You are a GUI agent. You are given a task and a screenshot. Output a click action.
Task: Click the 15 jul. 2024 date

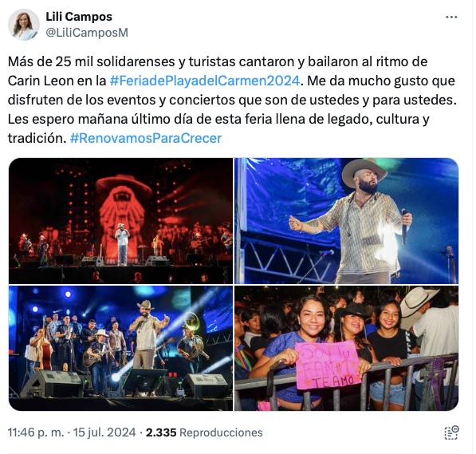[x=104, y=432]
